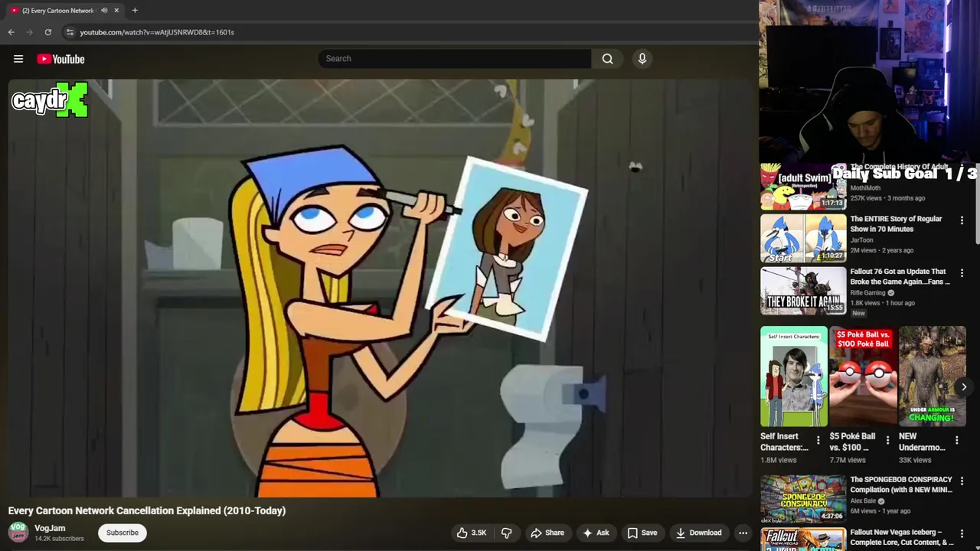Open options for $5 Poké Ball short
The image size is (980, 551).
pyautogui.click(x=887, y=440)
